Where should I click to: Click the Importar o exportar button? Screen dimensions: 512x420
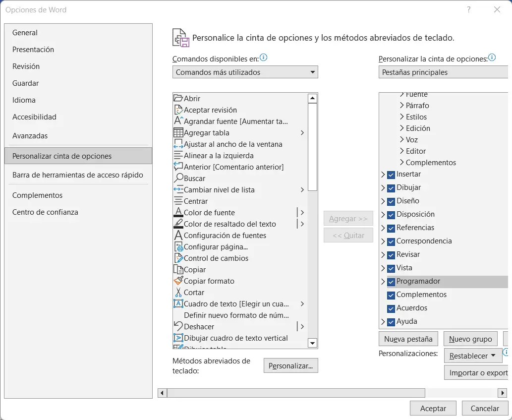point(476,372)
